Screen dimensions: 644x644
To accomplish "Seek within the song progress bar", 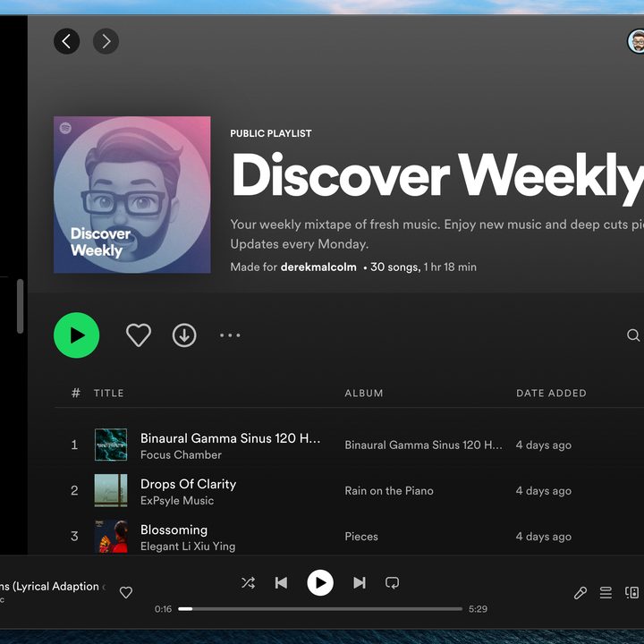I will 320,609.
